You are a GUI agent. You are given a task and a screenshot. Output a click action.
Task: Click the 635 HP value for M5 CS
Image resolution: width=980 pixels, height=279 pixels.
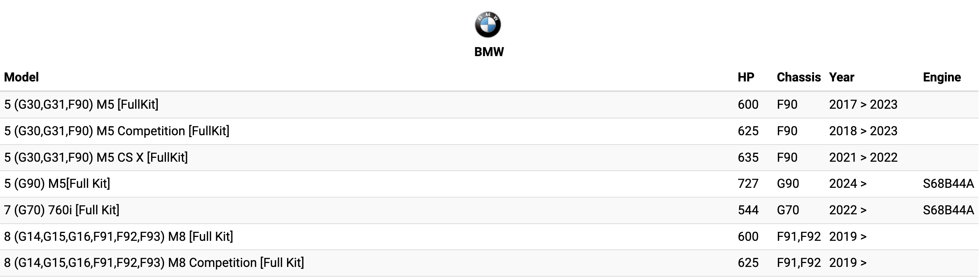click(x=748, y=157)
